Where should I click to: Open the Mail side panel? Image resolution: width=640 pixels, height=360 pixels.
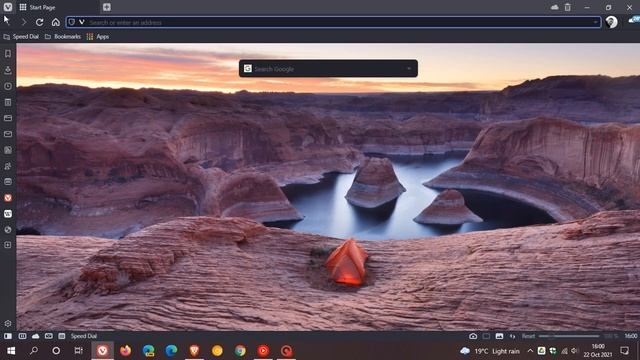click(x=8, y=134)
